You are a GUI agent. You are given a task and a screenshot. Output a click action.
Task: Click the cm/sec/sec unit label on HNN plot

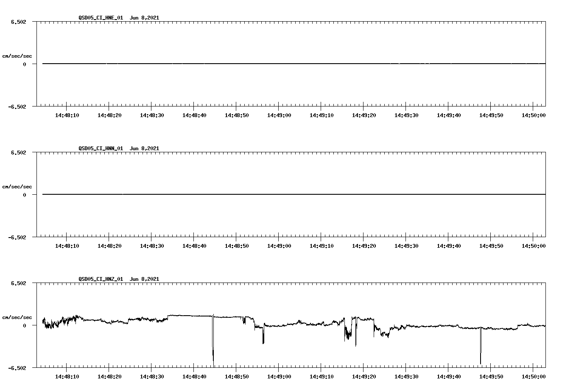pyautogui.click(x=17, y=187)
